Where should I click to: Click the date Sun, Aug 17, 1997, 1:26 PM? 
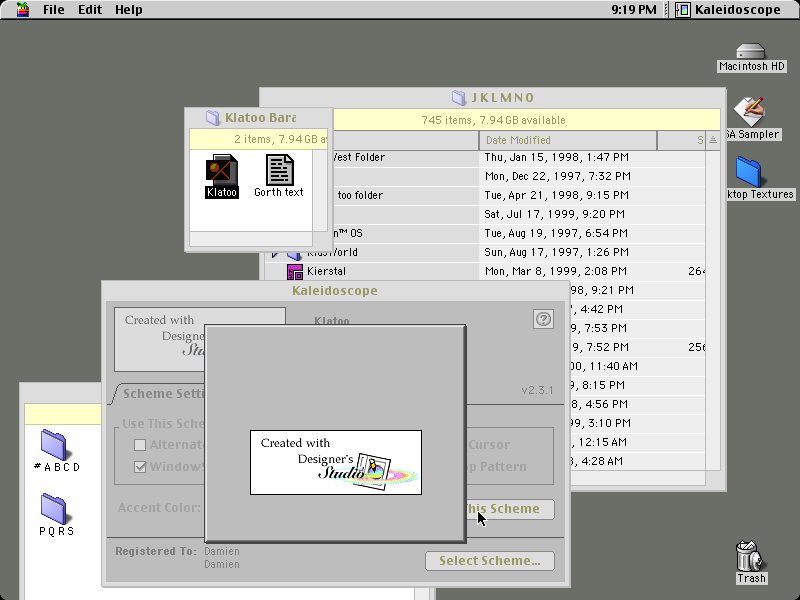(557, 252)
